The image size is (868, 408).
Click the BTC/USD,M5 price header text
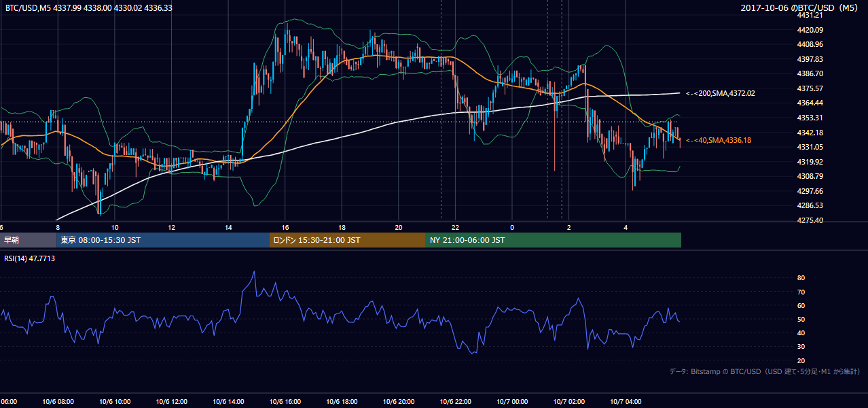tap(88, 7)
